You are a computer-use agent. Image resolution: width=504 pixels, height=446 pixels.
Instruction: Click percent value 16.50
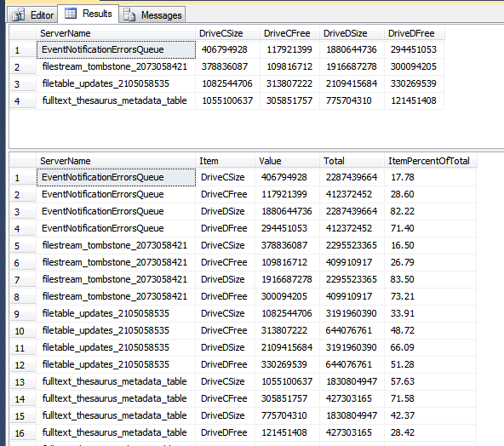click(x=431, y=245)
